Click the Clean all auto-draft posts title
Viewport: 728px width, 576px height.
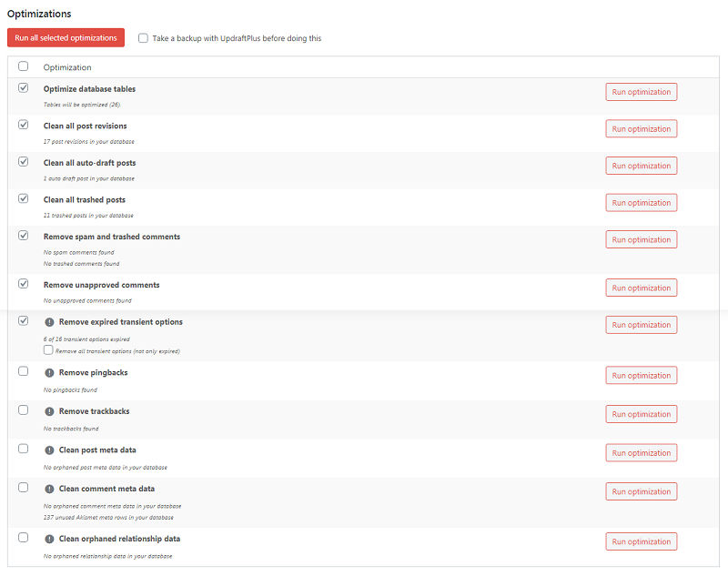click(89, 163)
